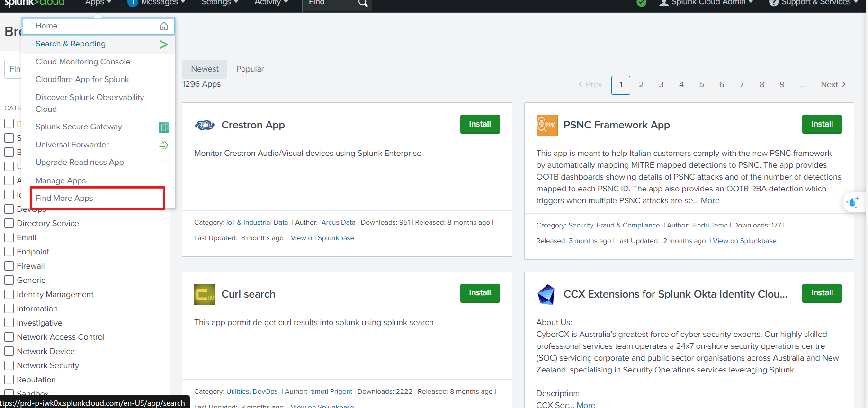Check the Directory Service category checkbox
The height and width of the screenshot is (408, 868).
9,223
